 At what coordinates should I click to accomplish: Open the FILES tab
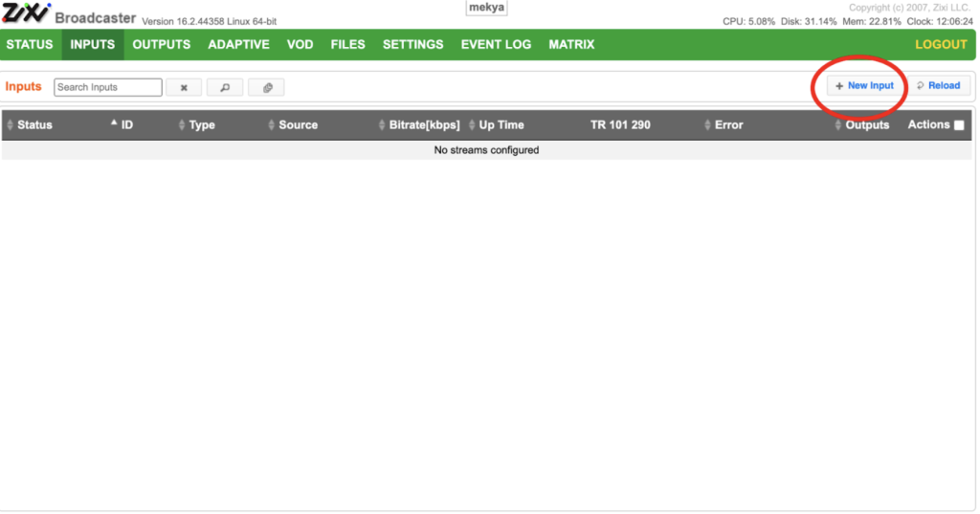[x=347, y=44]
